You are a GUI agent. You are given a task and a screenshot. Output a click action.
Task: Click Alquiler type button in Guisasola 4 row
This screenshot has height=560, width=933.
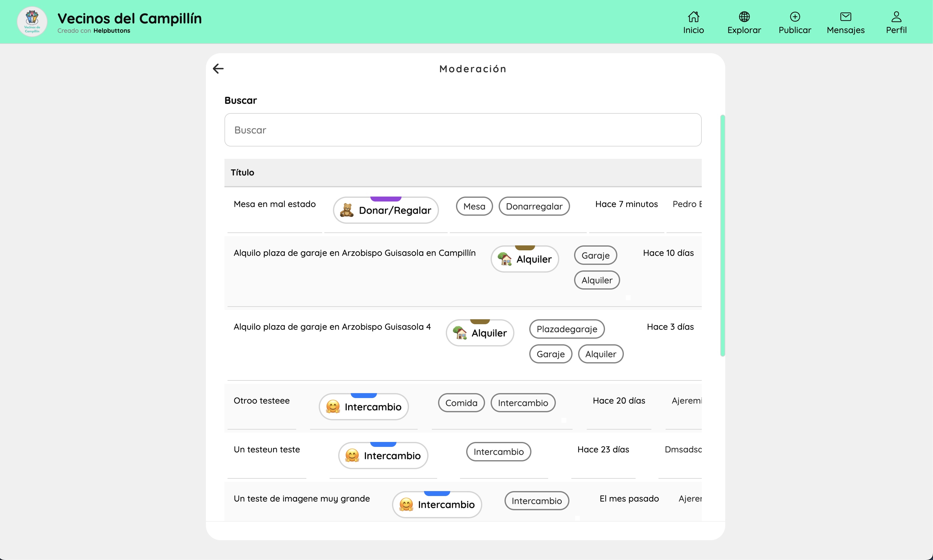(480, 333)
